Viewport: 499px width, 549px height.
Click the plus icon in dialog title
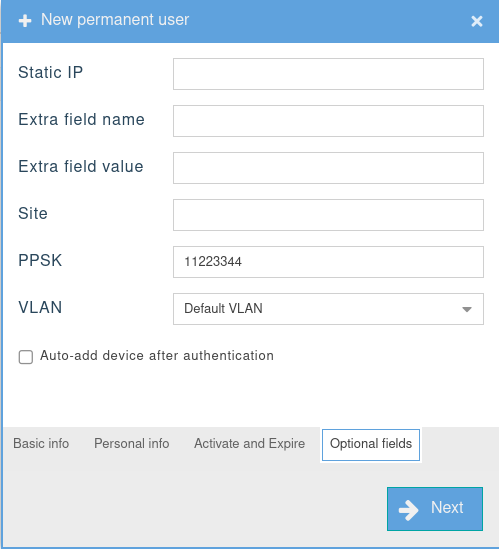click(x=25, y=21)
